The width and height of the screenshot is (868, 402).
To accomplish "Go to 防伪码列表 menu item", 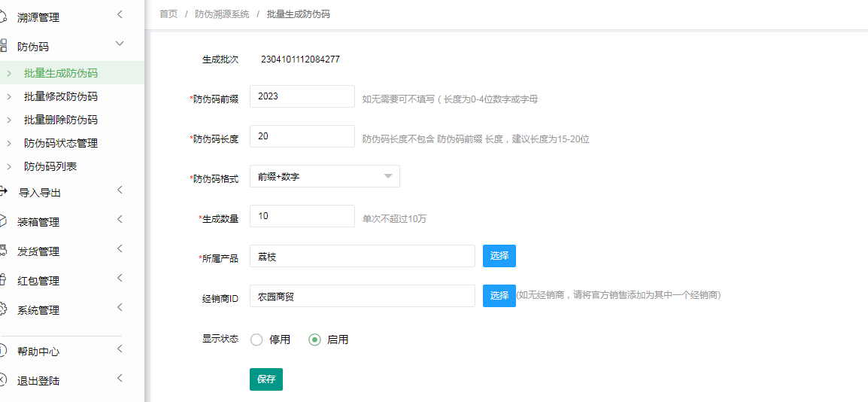I will tap(50, 166).
